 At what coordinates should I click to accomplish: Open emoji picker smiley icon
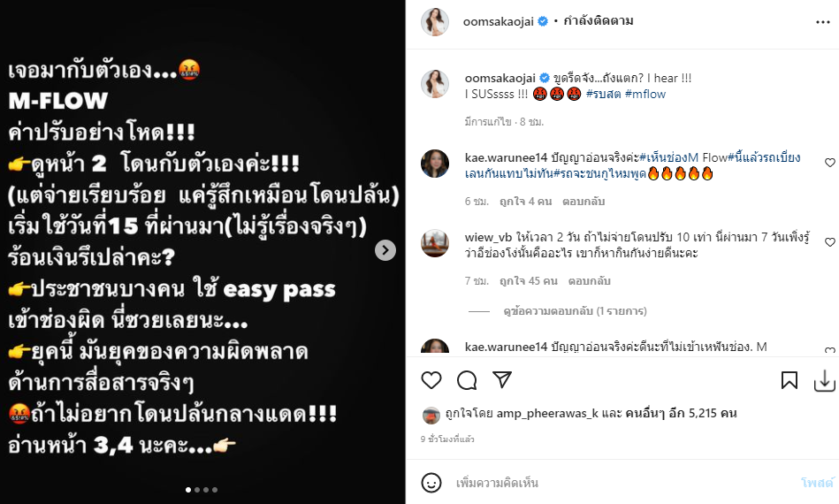[x=431, y=483]
